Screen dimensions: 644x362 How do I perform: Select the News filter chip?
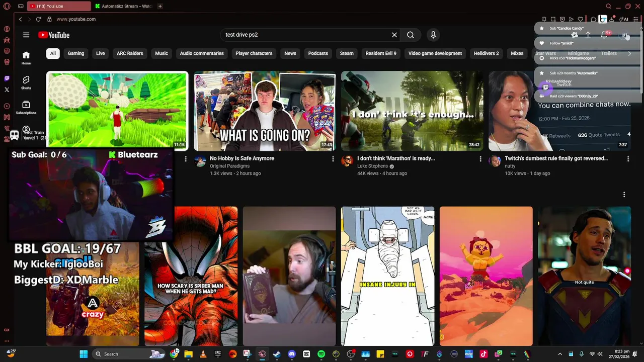point(290,53)
